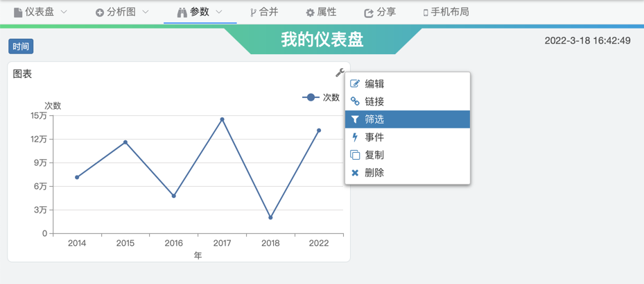Click the 我的仪表盘 title banner
Image resolution: width=644 pixels, height=284 pixels.
[x=322, y=40]
